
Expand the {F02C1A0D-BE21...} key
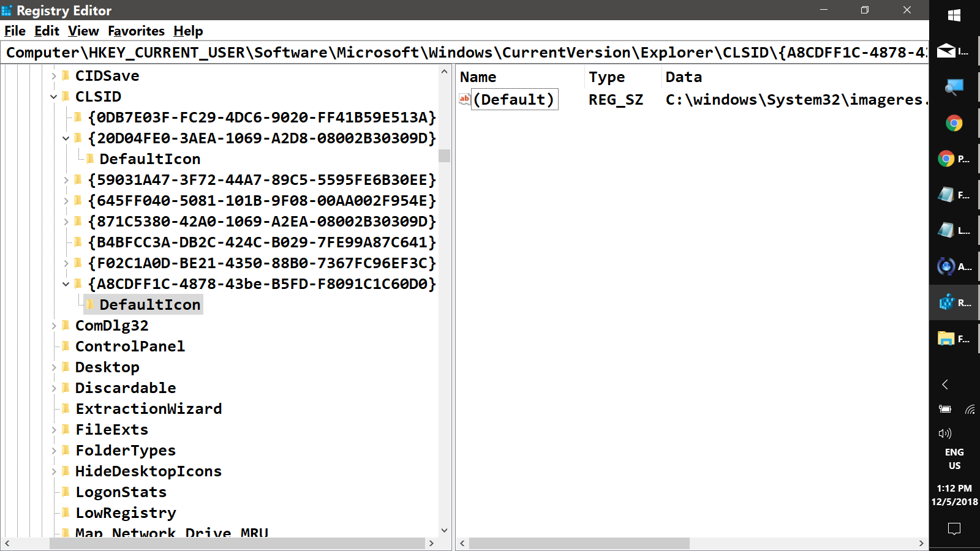(66, 263)
